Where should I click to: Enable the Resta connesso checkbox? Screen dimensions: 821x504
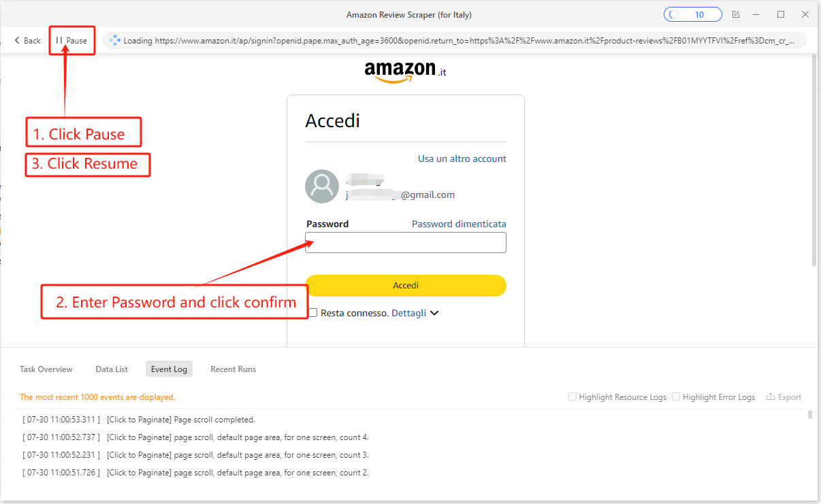(x=313, y=313)
